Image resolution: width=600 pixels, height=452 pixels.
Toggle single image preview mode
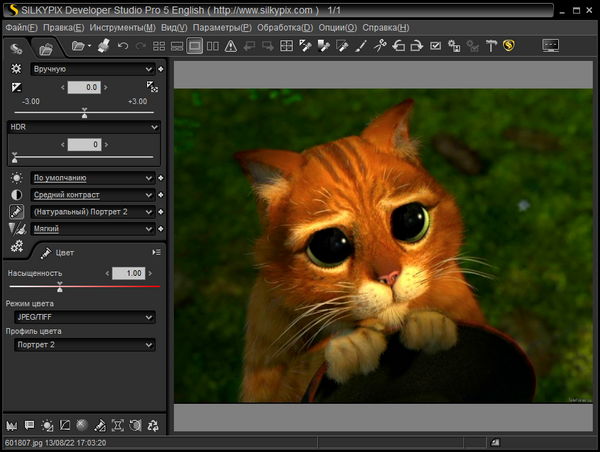tap(195, 46)
